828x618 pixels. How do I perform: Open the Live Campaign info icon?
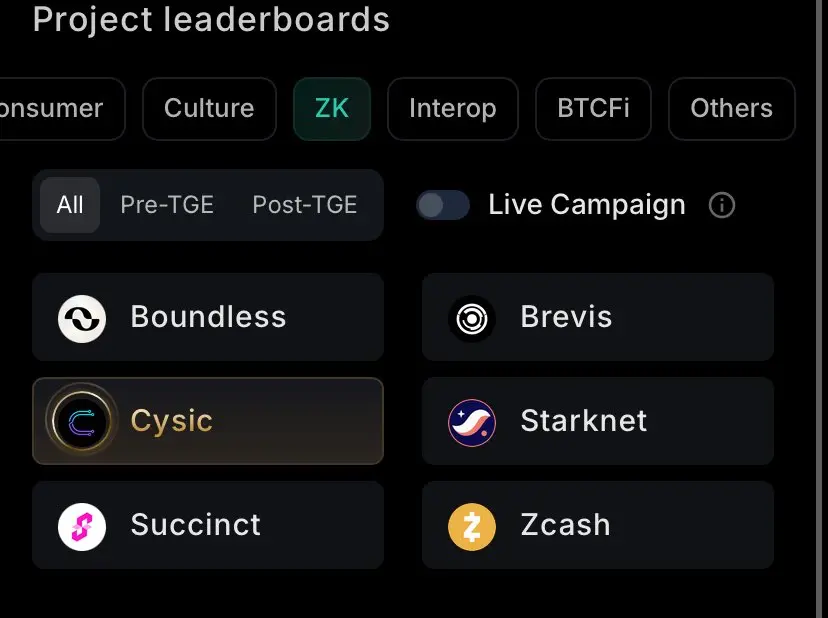click(721, 206)
